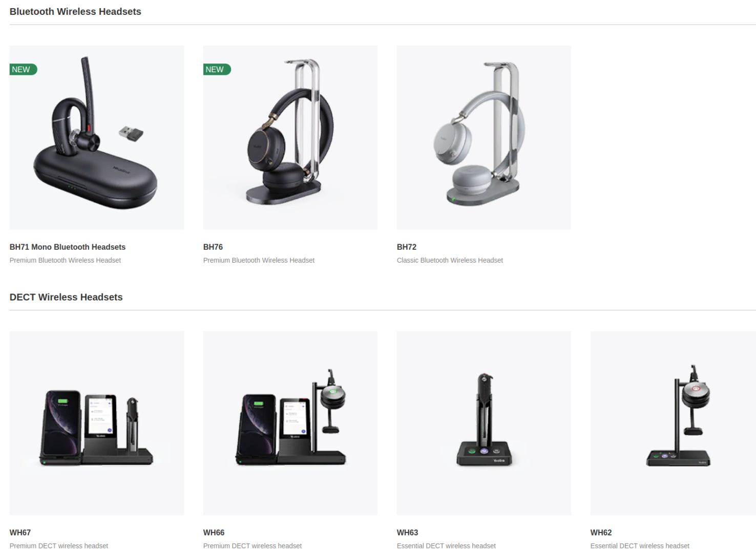Click the DECT Wireless Headsets section heading
Image resolution: width=756 pixels, height=553 pixels.
[66, 297]
